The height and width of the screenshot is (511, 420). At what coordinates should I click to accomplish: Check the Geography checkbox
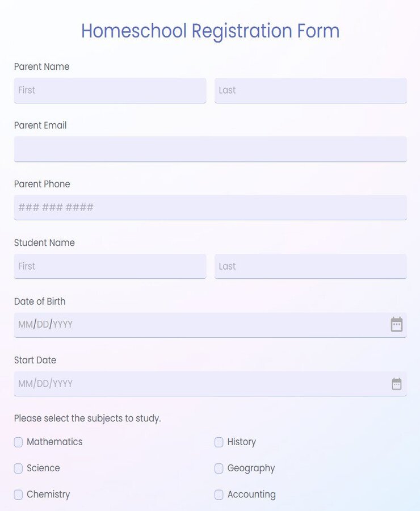tap(219, 468)
